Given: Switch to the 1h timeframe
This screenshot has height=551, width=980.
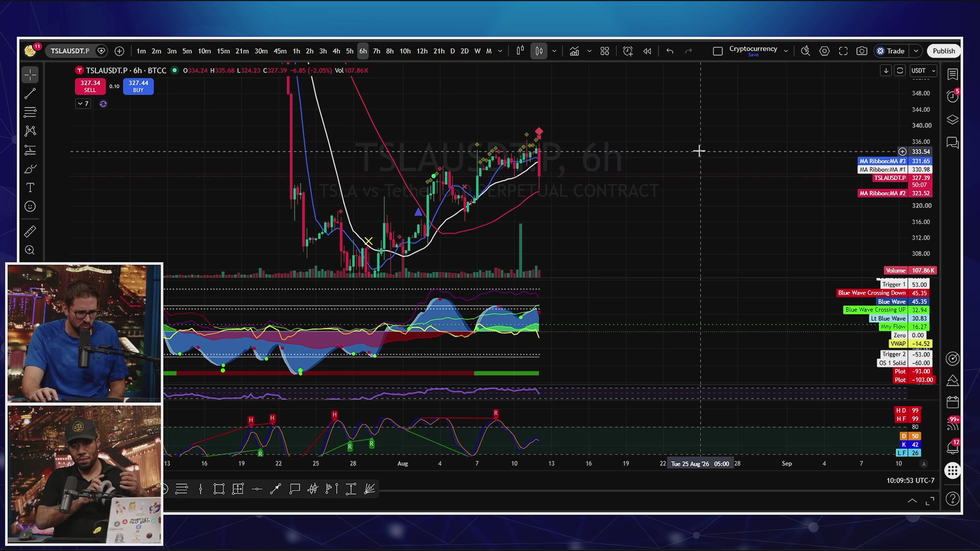Looking at the screenshot, I should tap(296, 51).
